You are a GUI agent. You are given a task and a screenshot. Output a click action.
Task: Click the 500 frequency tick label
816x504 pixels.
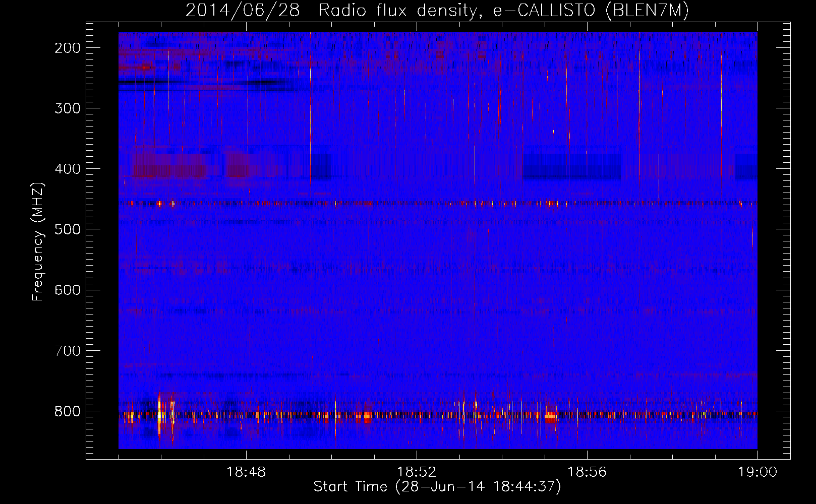tap(67, 229)
